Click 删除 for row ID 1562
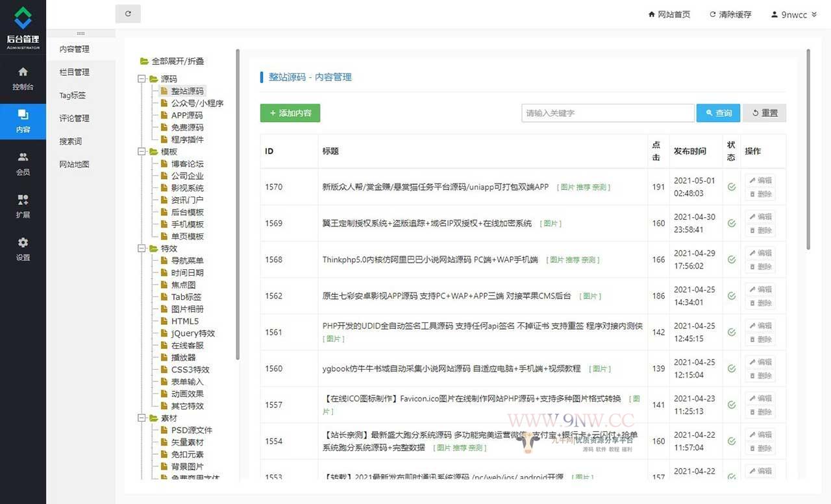Viewport: 831px width, 504px height. tap(760, 303)
